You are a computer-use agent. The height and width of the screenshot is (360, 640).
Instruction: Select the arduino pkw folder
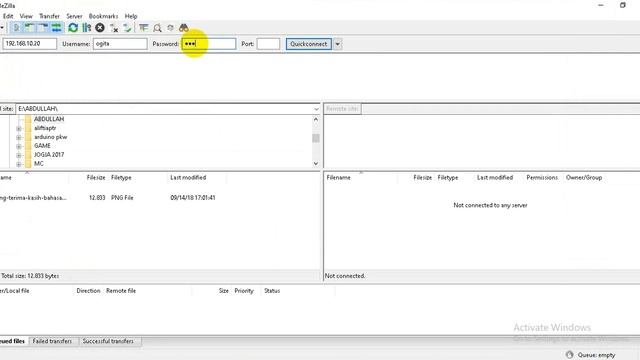pos(51,137)
